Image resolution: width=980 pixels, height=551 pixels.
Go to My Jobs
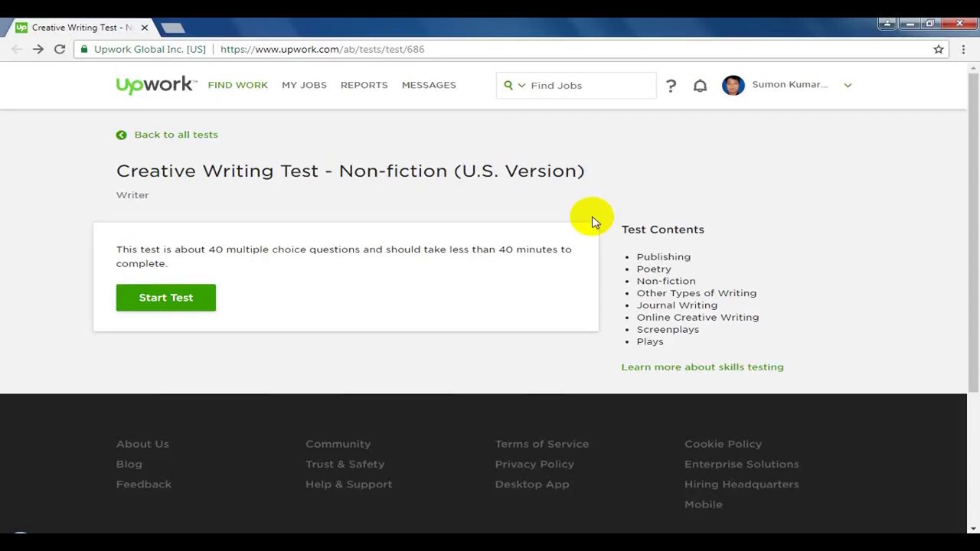pos(304,85)
